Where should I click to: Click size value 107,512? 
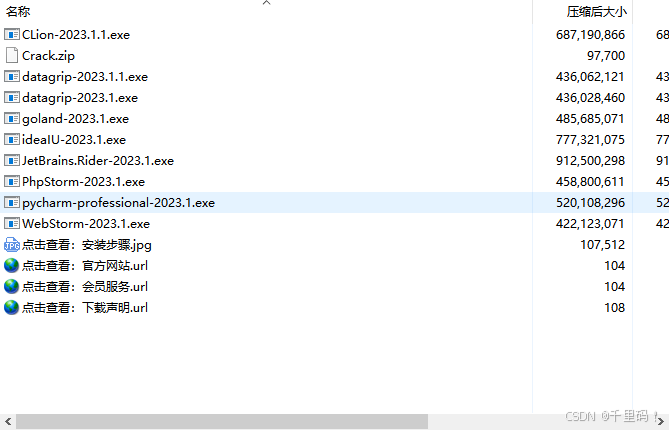click(602, 244)
